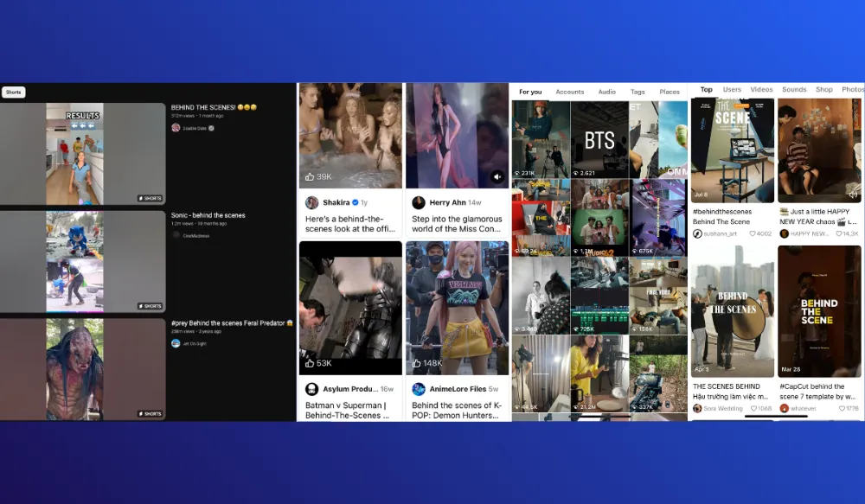Click Shakira's profile avatar
865x504 pixels.
click(x=311, y=202)
